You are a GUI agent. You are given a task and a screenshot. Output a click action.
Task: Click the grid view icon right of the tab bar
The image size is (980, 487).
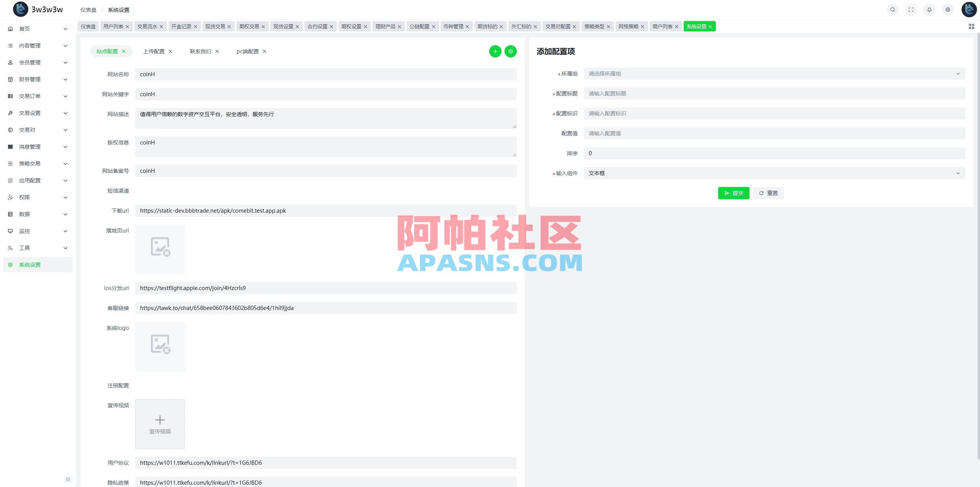coord(971,26)
